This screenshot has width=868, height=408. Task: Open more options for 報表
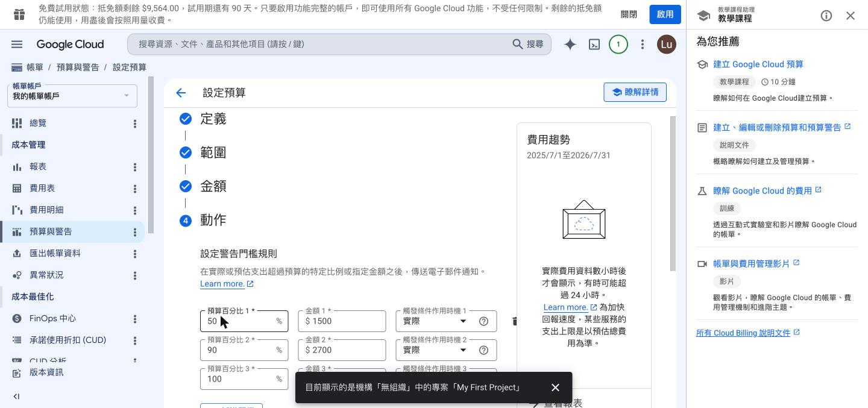point(135,167)
